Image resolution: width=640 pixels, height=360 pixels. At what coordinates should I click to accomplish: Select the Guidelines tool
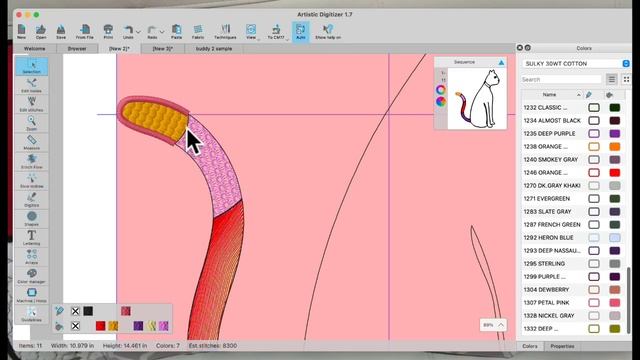click(31, 315)
